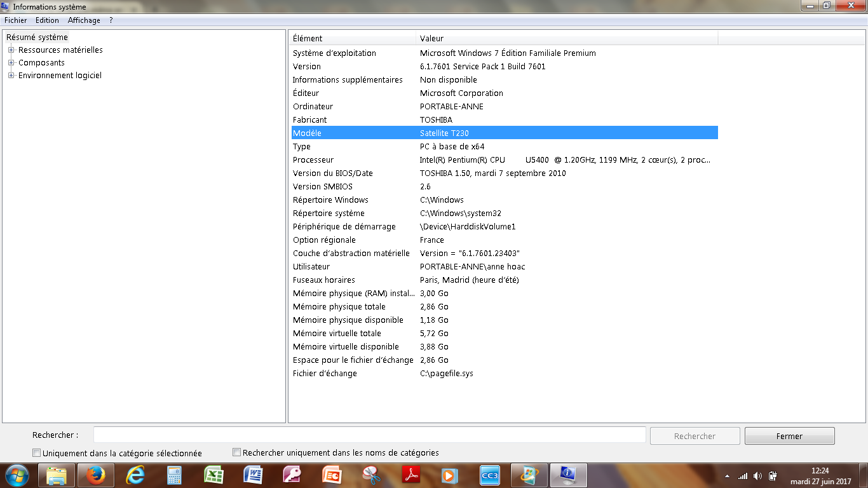Open the Calculator taskbar icon
The image size is (868, 488).
point(174,475)
